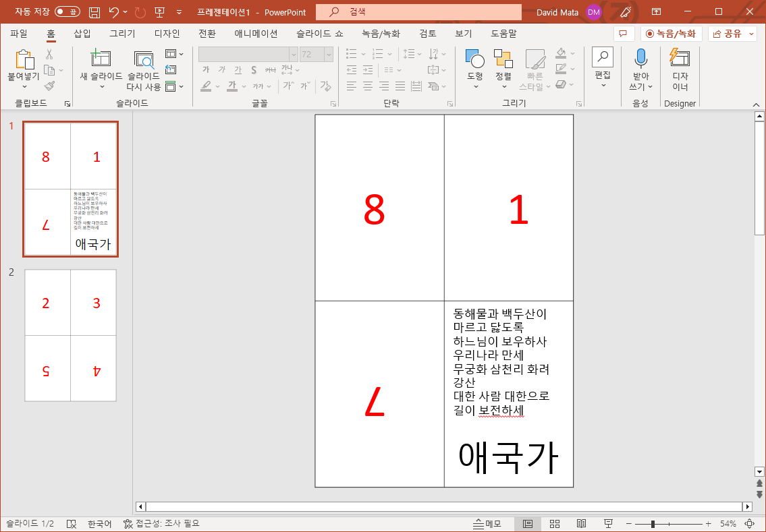Click in the search box

pyautogui.click(x=418, y=11)
